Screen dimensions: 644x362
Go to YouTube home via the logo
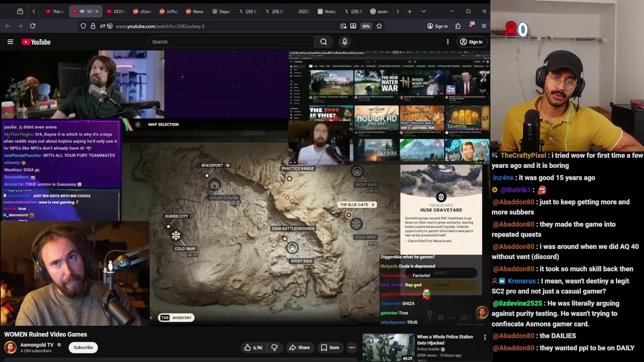click(x=36, y=42)
